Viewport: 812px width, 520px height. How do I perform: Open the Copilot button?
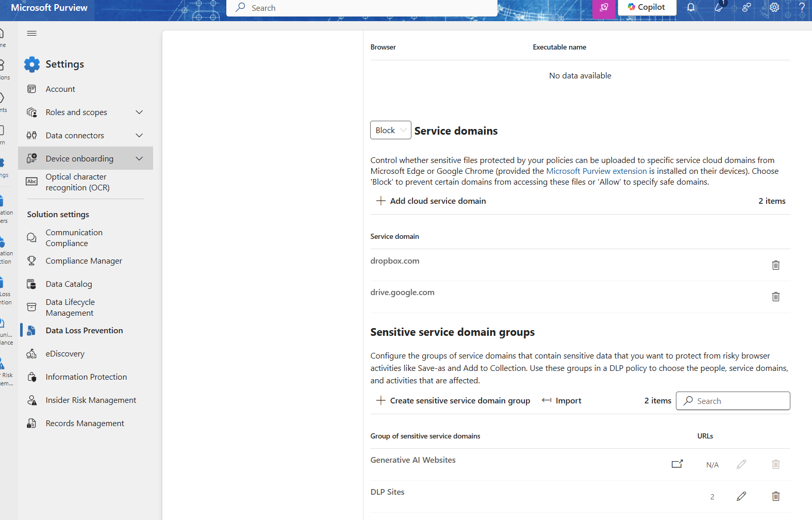[x=647, y=7]
